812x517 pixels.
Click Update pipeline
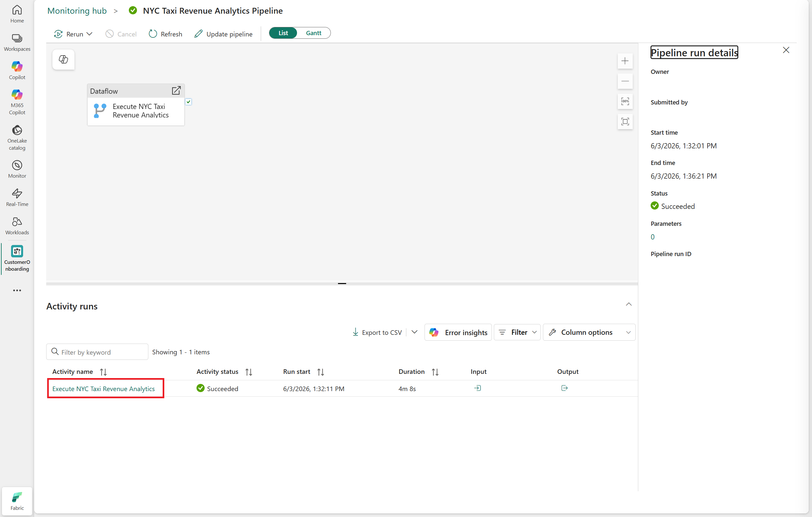(x=223, y=34)
